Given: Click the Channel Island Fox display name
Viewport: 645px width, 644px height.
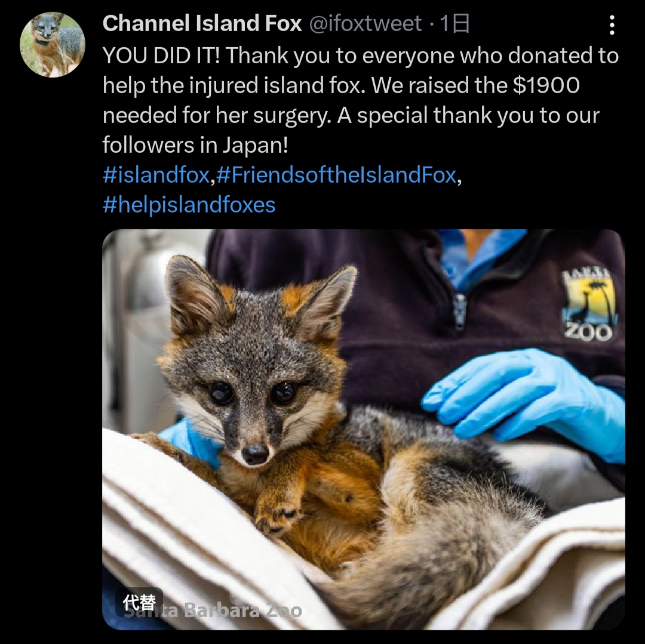Looking at the screenshot, I should pyautogui.click(x=202, y=23).
